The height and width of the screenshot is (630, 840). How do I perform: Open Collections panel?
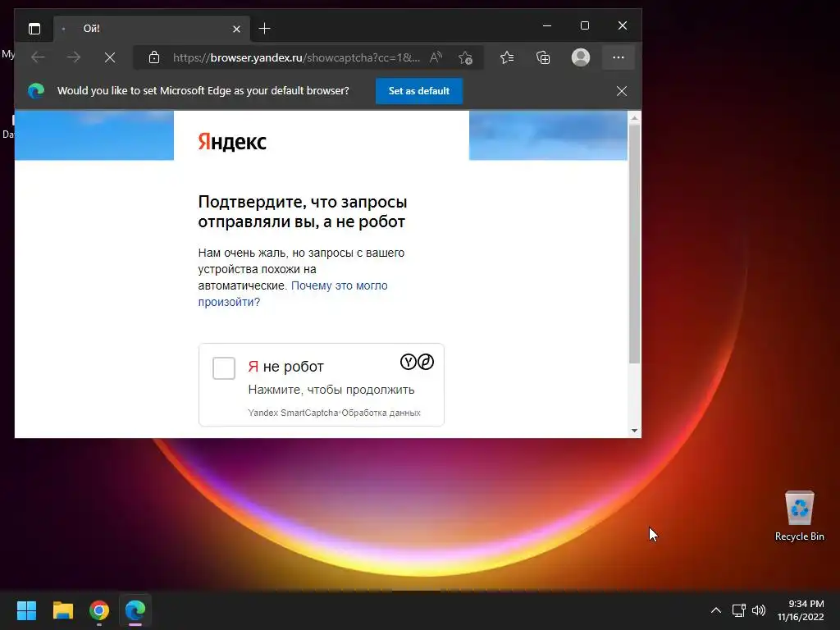[543, 57]
